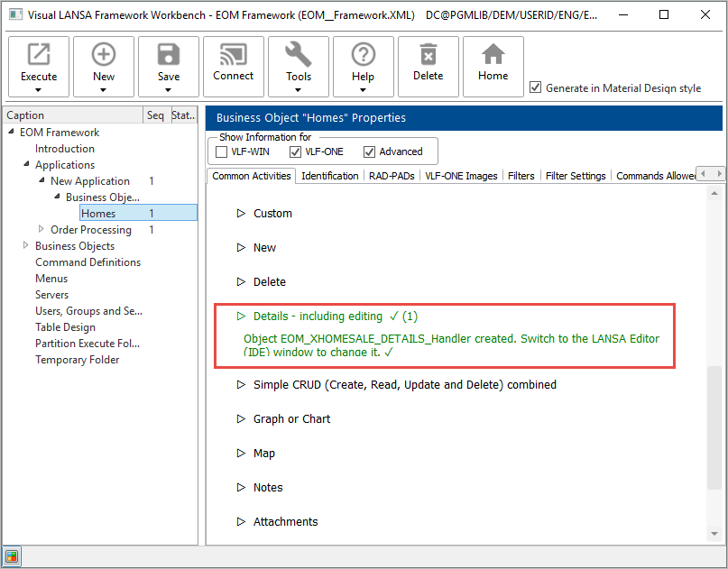Select the Servers tree item
Viewport: 728px width, 569px height.
pyautogui.click(x=51, y=295)
